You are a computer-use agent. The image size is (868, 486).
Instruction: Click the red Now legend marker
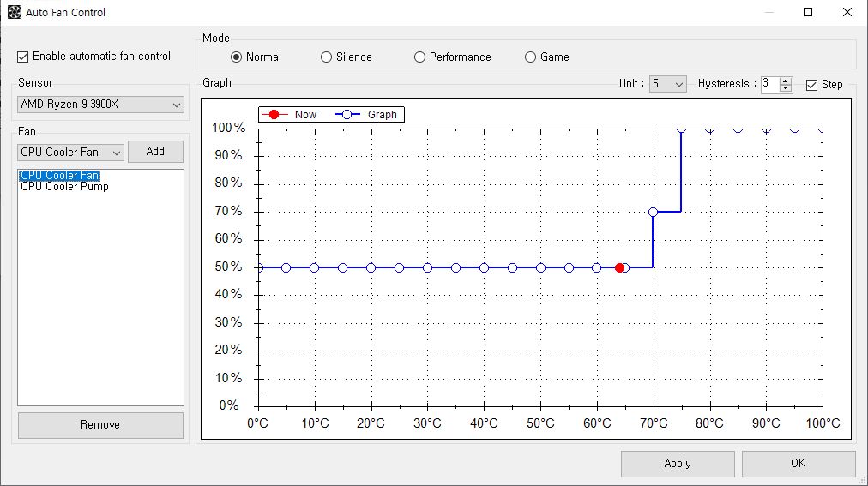pyautogui.click(x=274, y=115)
